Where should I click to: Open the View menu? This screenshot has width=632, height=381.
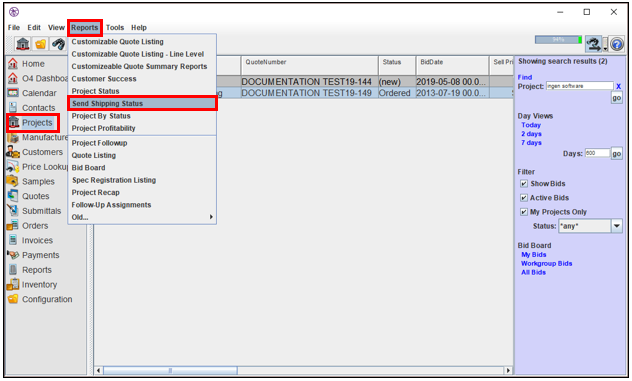56,27
